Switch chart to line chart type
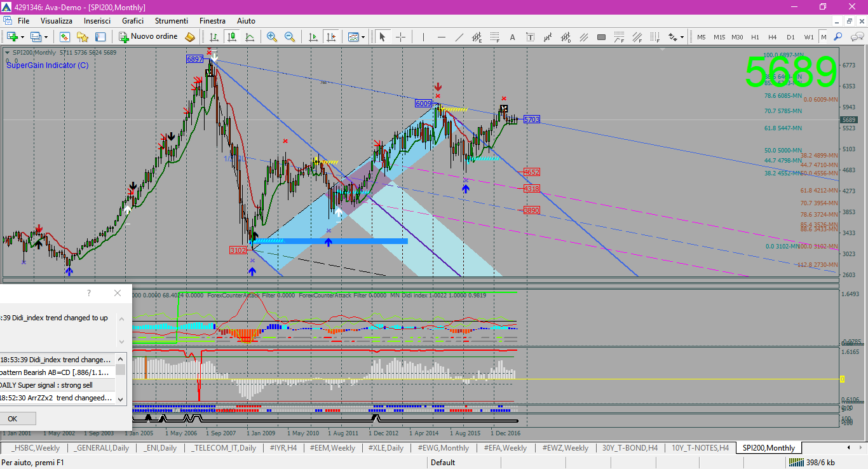This screenshot has height=469, width=868. [x=250, y=37]
